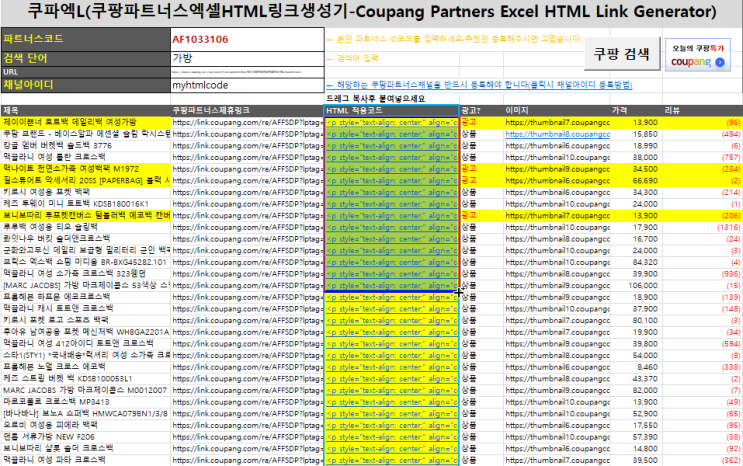Select the title starting with 스타1(STY1)

86,355
